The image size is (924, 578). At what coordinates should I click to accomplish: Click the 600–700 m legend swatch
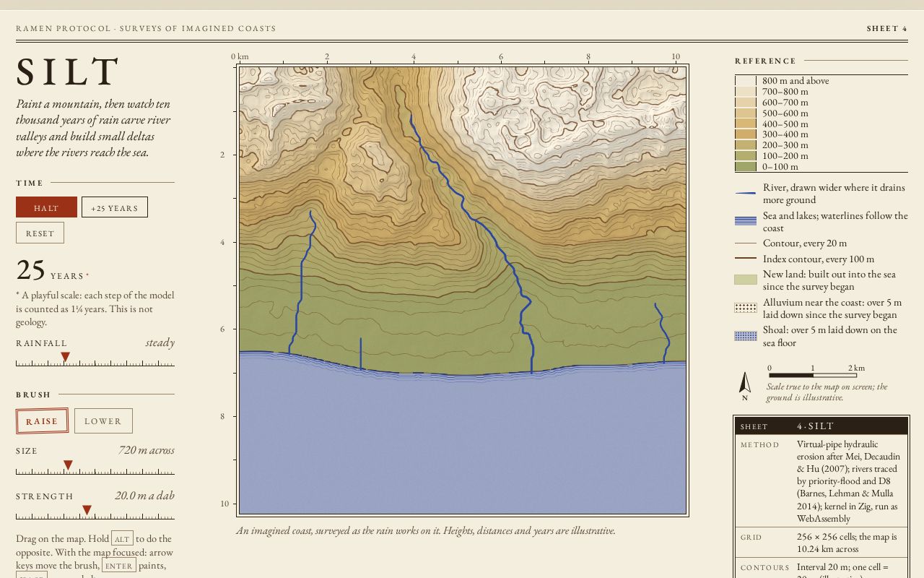746,103
